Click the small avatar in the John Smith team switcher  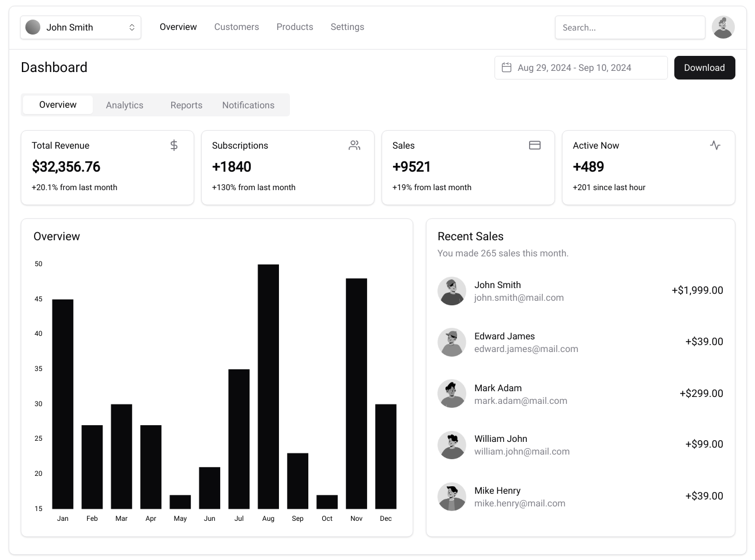(33, 27)
